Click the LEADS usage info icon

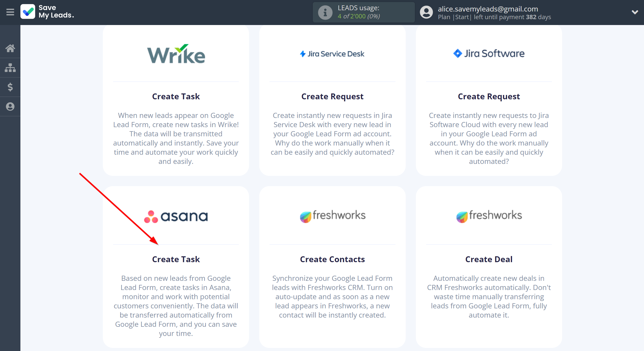[325, 12]
